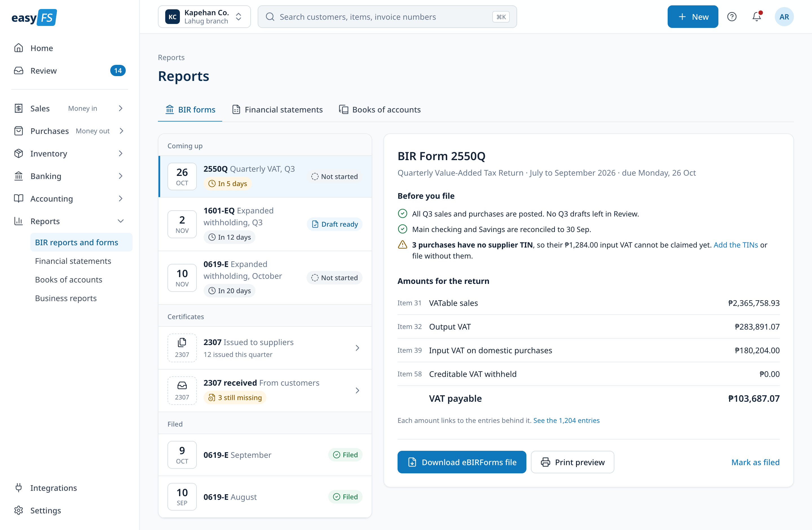
Task: Open the AR user avatar
Action: pyautogui.click(x=784, y=17)
